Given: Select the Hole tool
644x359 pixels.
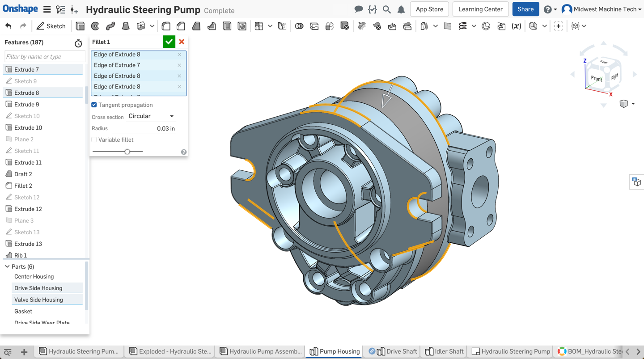Looking at the screenshot, I should [x=242, y=26].
